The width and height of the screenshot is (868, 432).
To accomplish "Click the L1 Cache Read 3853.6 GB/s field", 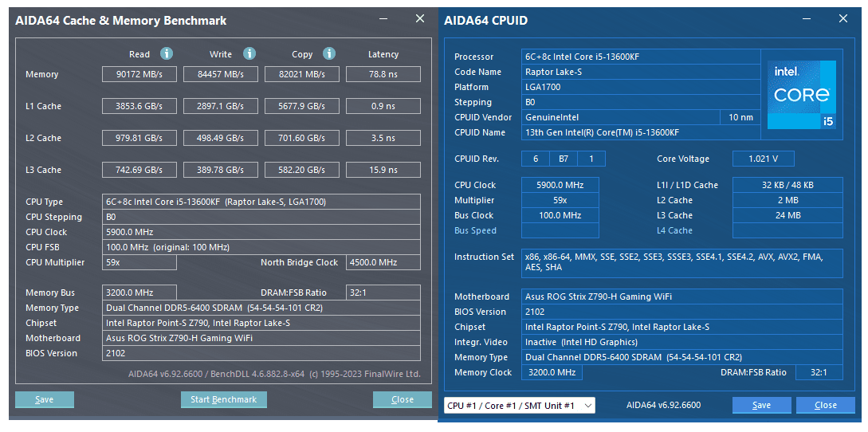I will coord(139,106).
